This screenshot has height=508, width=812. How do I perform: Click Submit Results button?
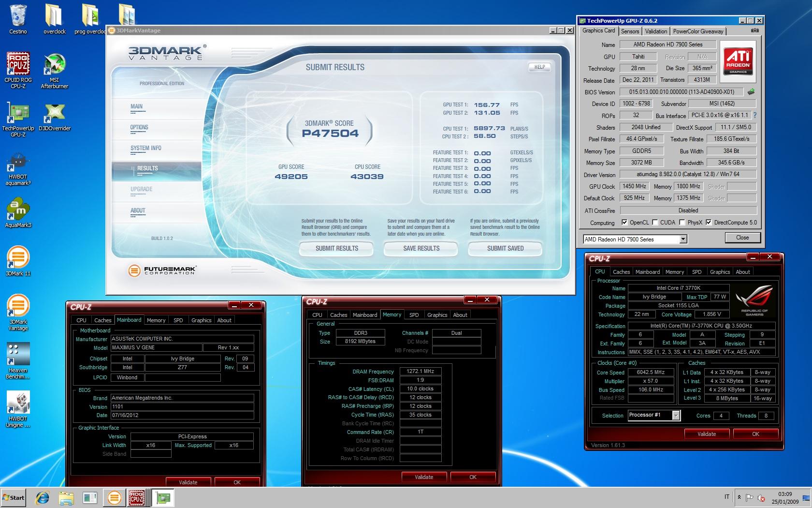tap(337, 248)
